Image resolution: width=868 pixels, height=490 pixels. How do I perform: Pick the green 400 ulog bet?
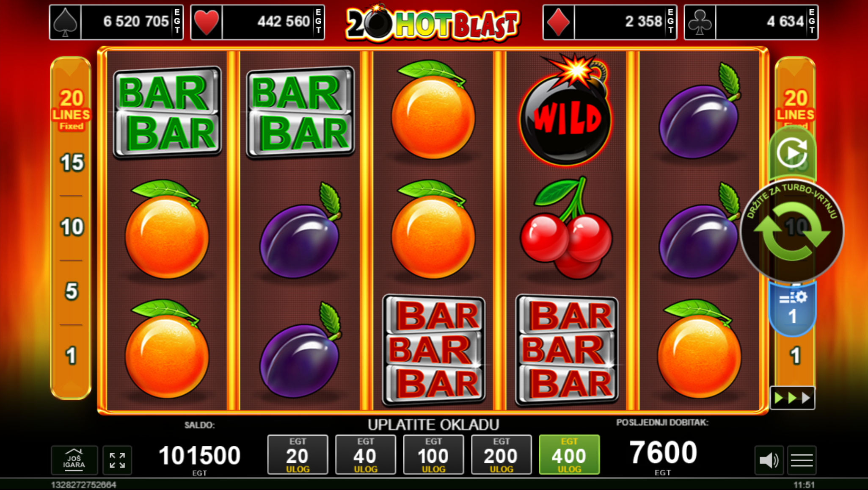click(x=569, y=455)
